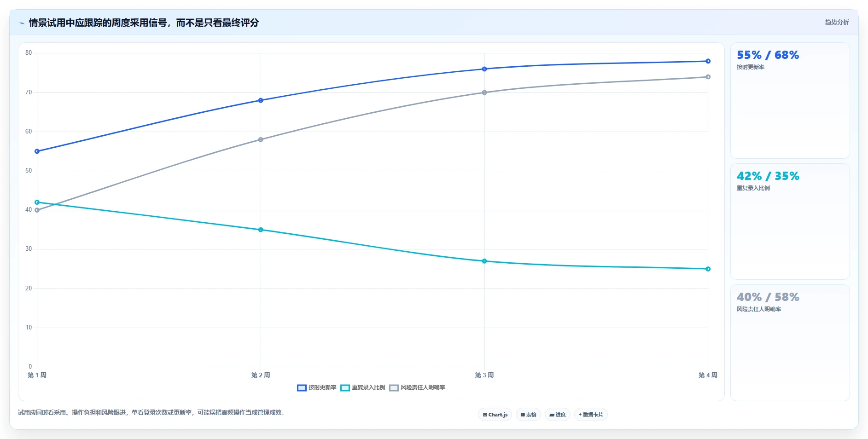Select the 风险责任人明确率 point at 第 1 周
The image size is (868, 439).
coord(37,210)
